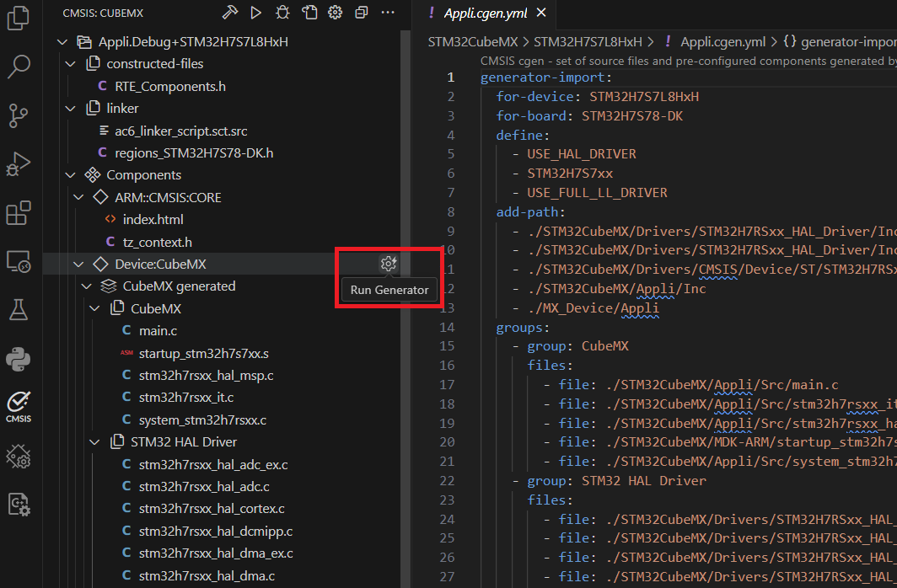Click 'for-device: STM32H7S7L8HxH' line

(x=597, y=97)
